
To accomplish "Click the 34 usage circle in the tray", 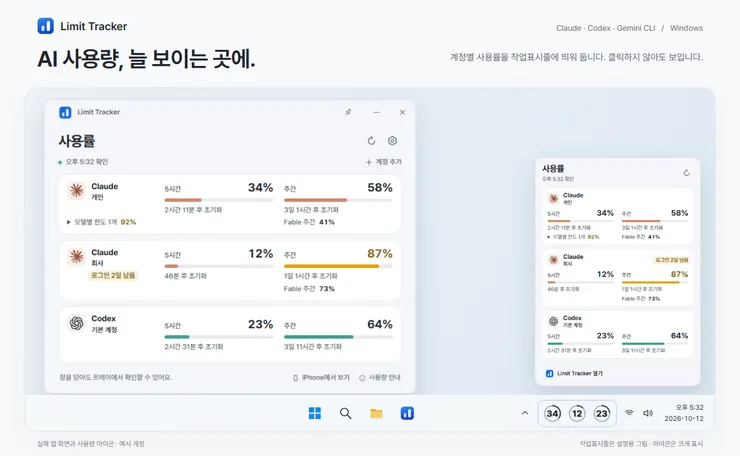I will (x=553, y=414).
